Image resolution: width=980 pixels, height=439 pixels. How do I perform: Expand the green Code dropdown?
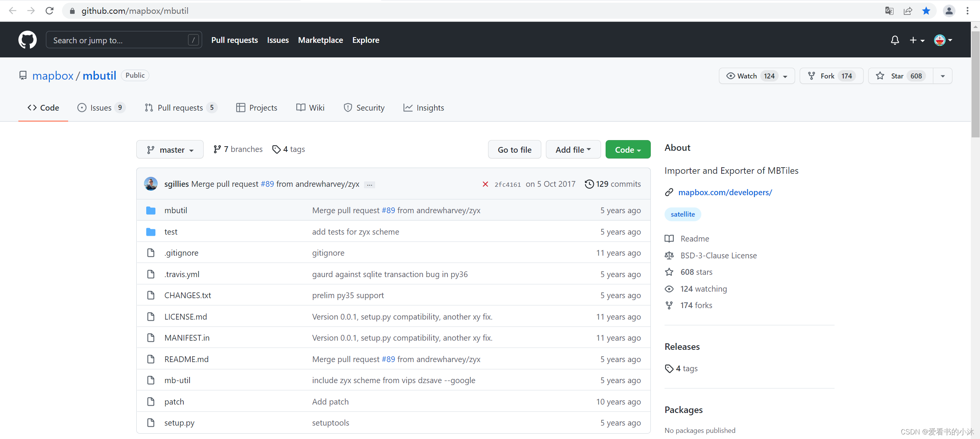click(628, 150)
